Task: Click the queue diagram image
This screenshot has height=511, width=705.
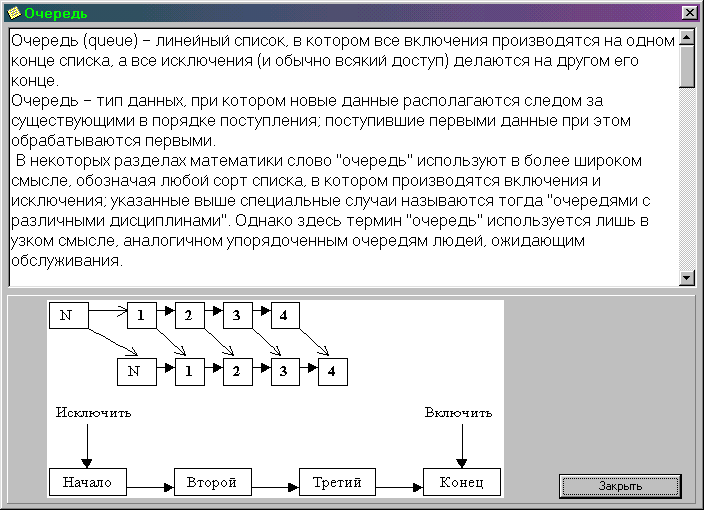Action: coord(276,399)
